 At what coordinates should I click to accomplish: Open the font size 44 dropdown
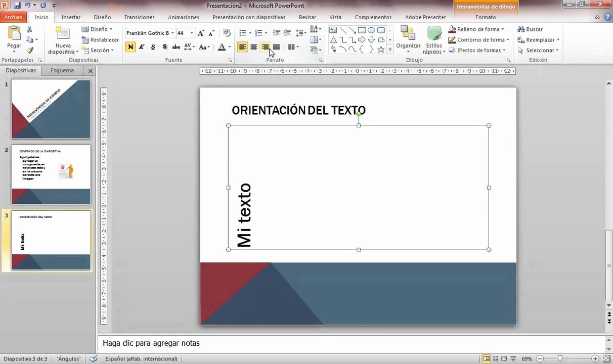[x=192, y=33]
